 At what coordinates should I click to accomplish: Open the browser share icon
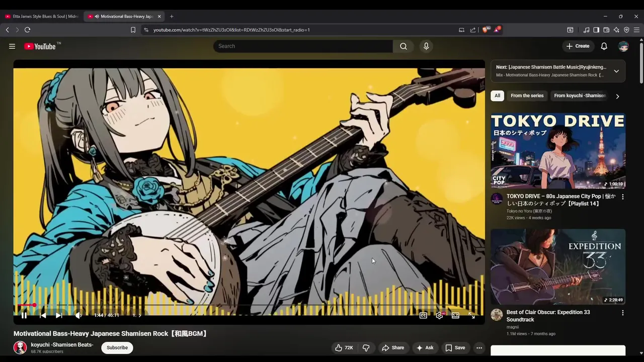coord(473,30)
